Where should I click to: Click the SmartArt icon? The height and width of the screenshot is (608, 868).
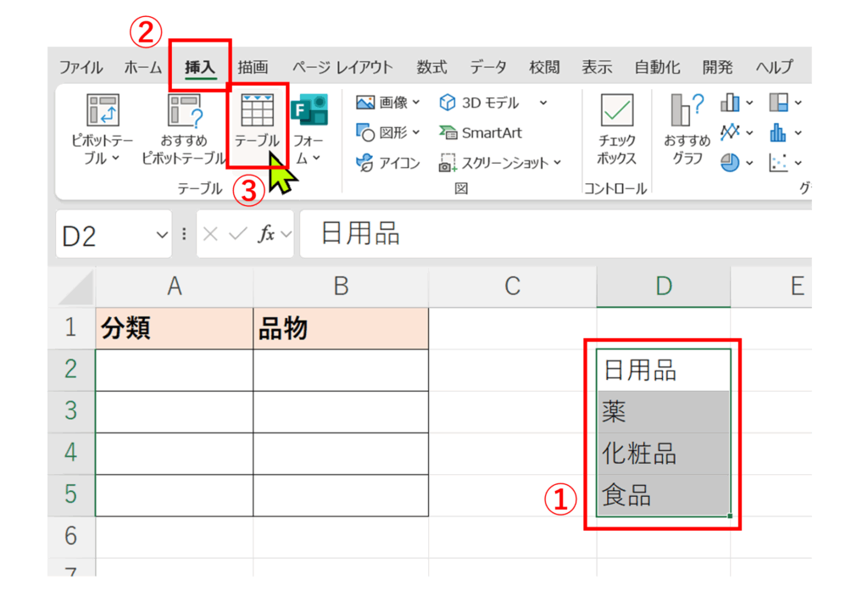pos(481,133)
